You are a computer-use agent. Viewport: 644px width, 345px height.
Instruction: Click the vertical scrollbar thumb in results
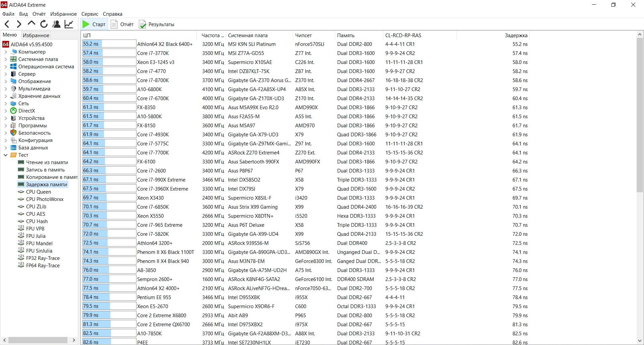click(640, 115)
